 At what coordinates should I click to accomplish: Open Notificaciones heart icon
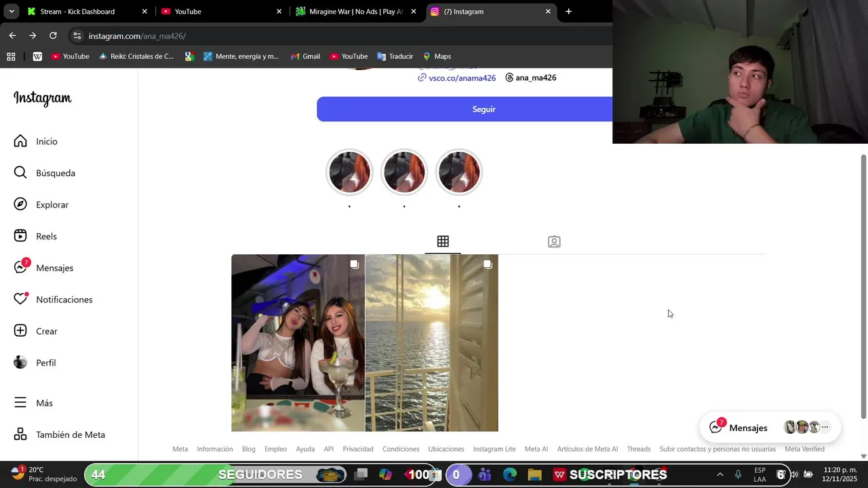(x=20, y=300)
